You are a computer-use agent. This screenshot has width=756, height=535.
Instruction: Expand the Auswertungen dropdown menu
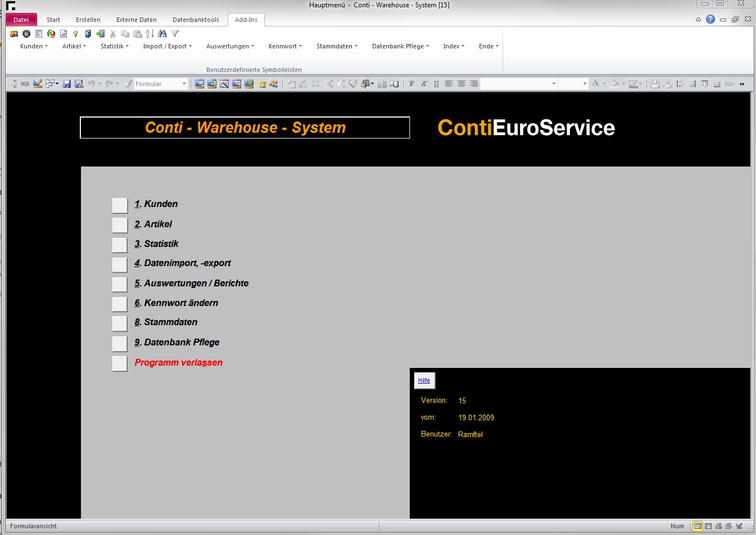(x=230, y=46)
